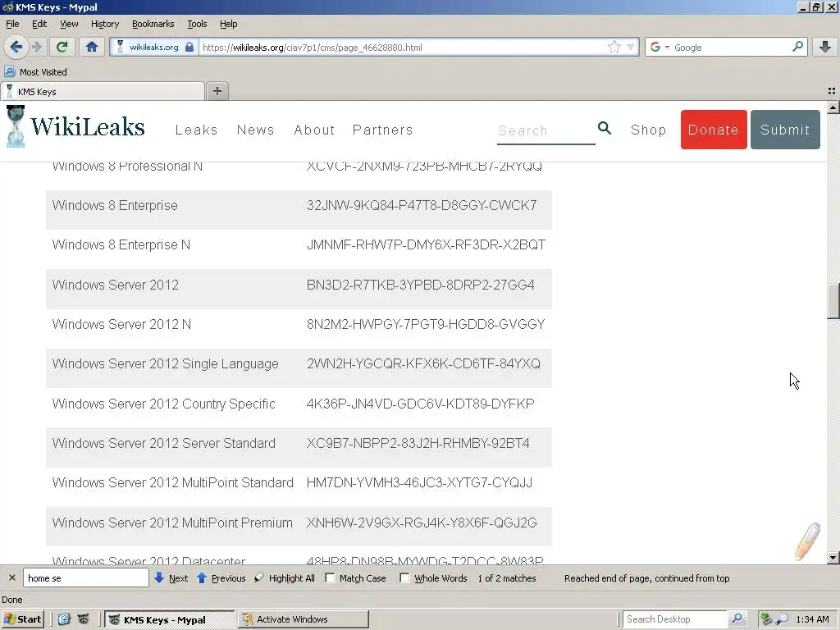This screenshot has width=840, height=630.
Task: Click the page scrollbar up arrow
Action: [833, 107]
